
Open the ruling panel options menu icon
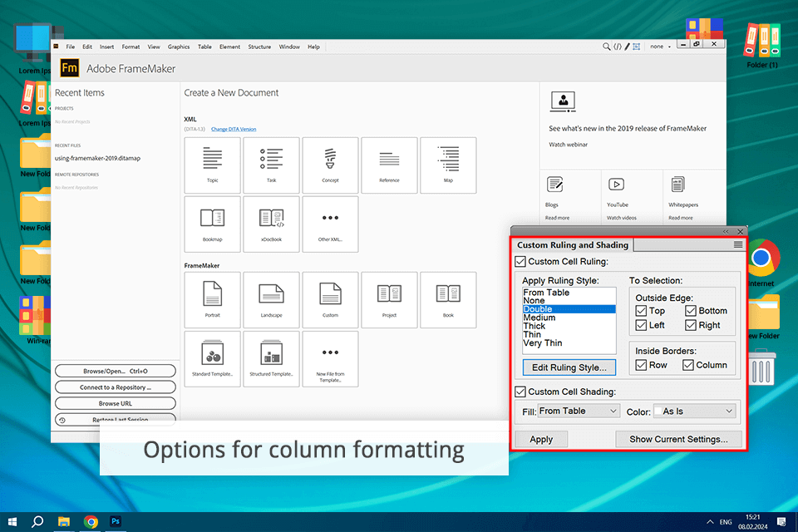pos(738,245)
